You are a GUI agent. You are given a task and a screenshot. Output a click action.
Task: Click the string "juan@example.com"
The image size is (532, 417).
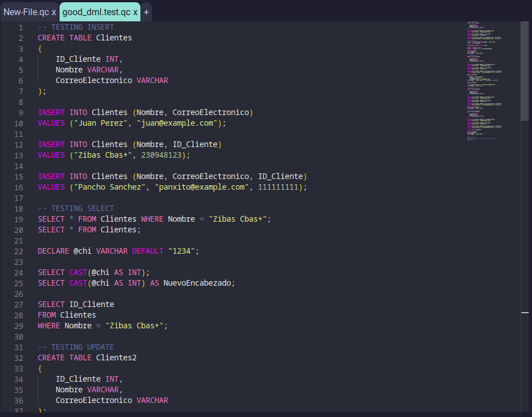tap(177, 123)
